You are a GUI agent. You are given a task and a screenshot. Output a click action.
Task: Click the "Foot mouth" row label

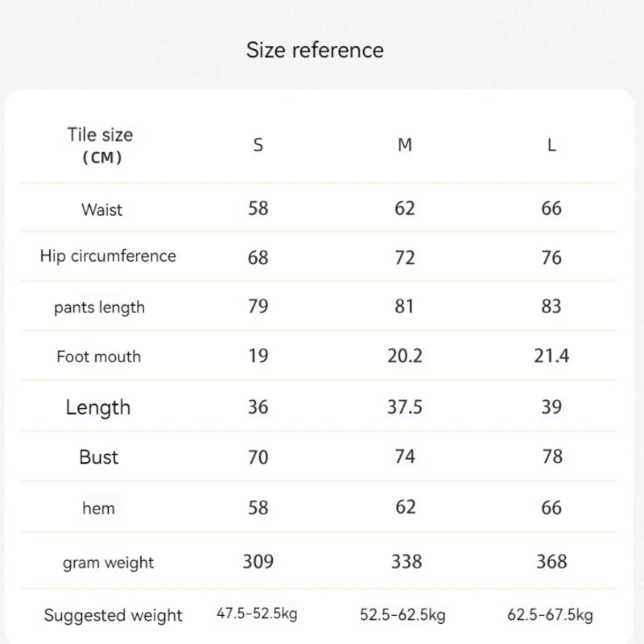pos(99,357)
